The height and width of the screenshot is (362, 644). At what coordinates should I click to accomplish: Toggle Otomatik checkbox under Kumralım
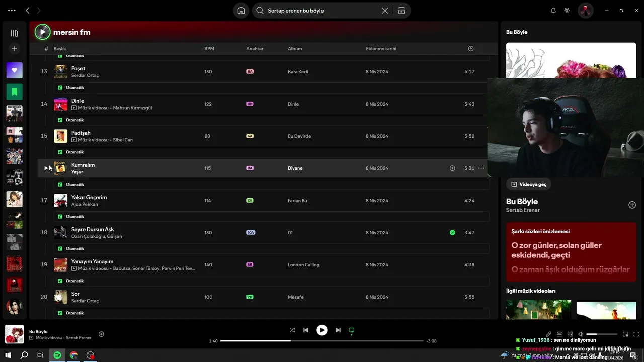tap(60, 185)
